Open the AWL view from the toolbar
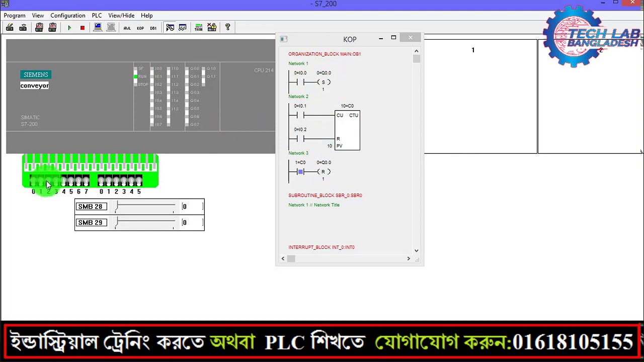The width and height of the screenshot is (644, 362). tap(127, 28)
